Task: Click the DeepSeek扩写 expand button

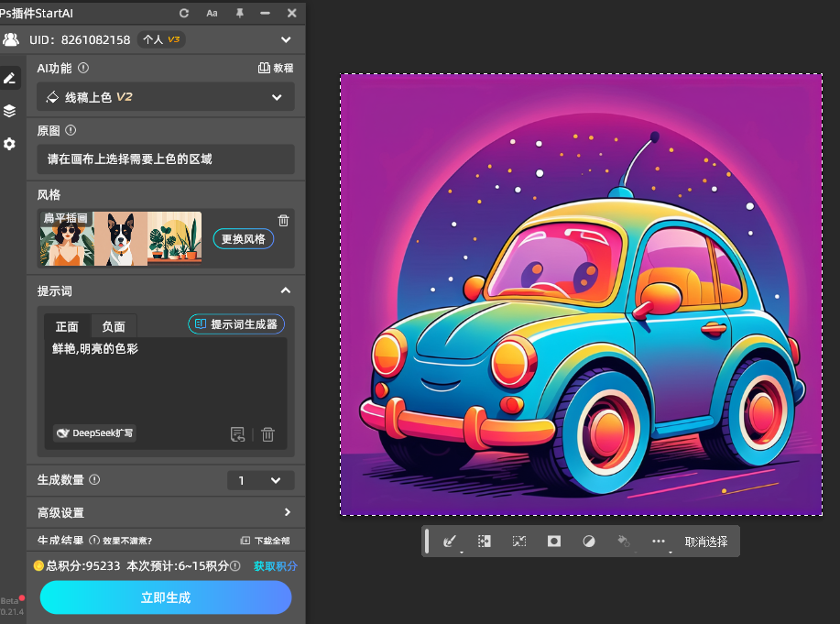Action: pos(94,433)
